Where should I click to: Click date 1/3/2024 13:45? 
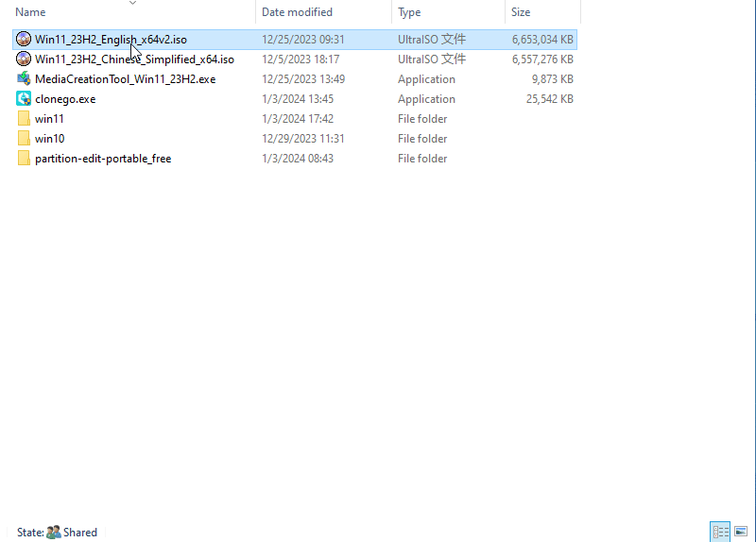(298, 99)
